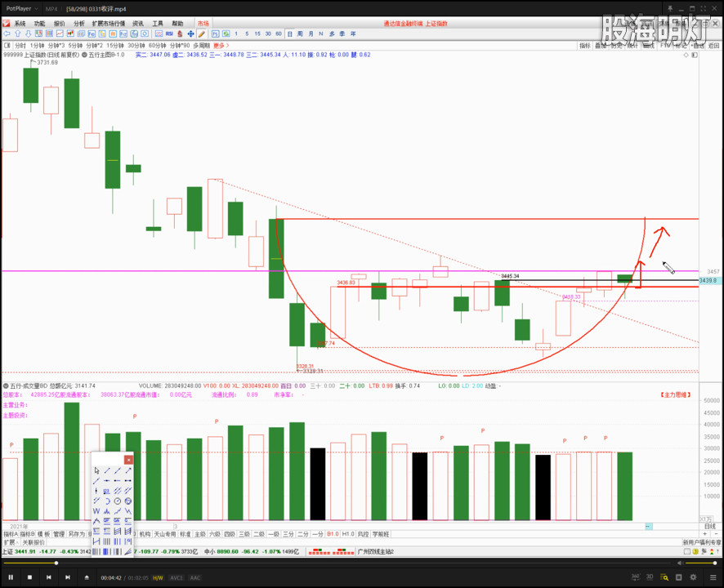Pick the arc tool in drawing palette
The width and height of the screenshot is (724, 588).
tap(107, 501)
